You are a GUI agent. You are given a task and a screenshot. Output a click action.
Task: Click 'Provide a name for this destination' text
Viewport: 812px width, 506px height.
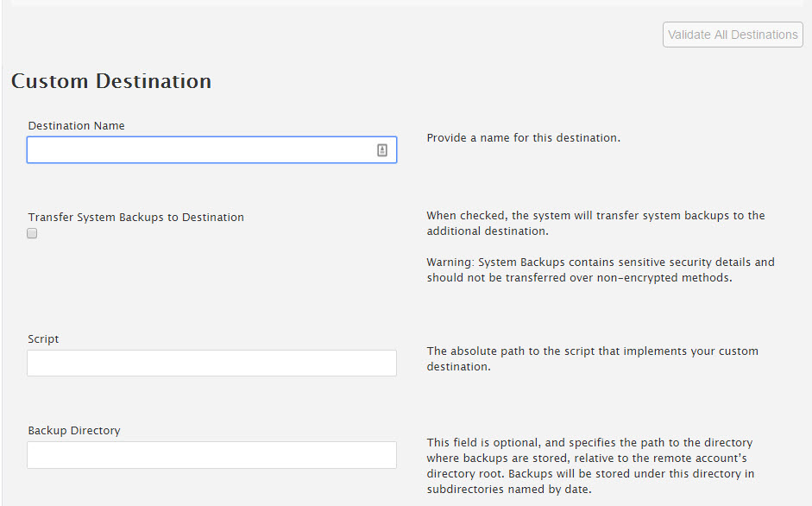click(x=523, y=138)
